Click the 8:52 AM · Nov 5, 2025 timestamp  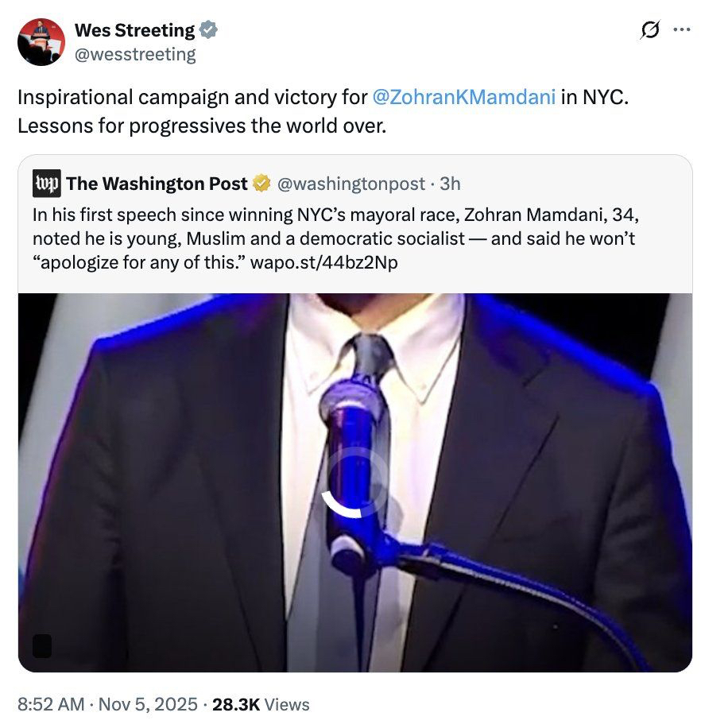107,704
